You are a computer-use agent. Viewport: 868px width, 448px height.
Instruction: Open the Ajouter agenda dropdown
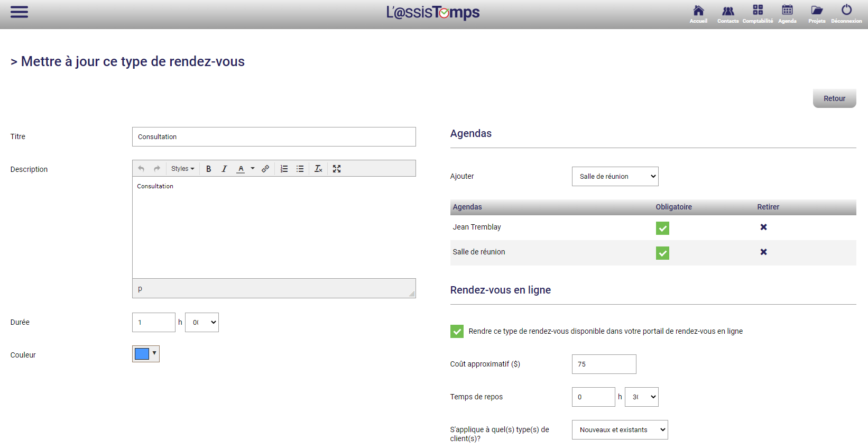click(615, 177)
